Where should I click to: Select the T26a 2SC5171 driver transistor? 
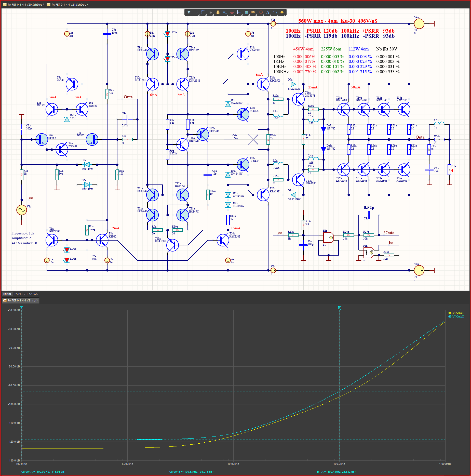(x=298, y=99)
